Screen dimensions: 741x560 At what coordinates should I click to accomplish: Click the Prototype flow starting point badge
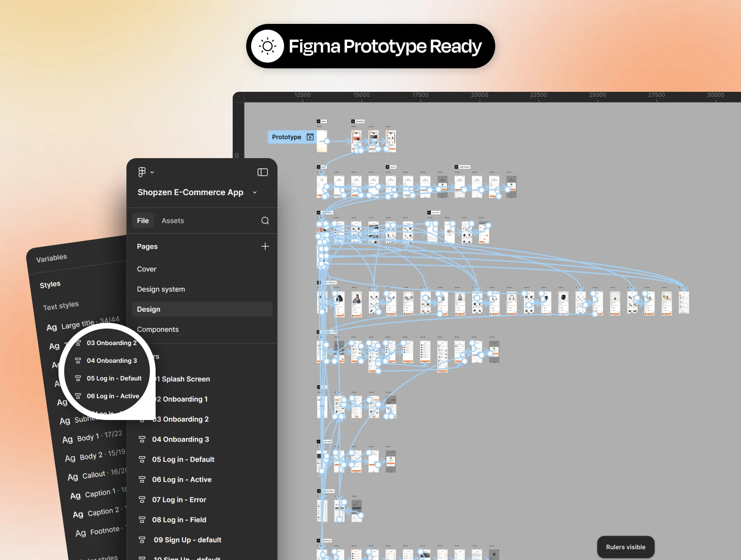(x=292, y=137)
